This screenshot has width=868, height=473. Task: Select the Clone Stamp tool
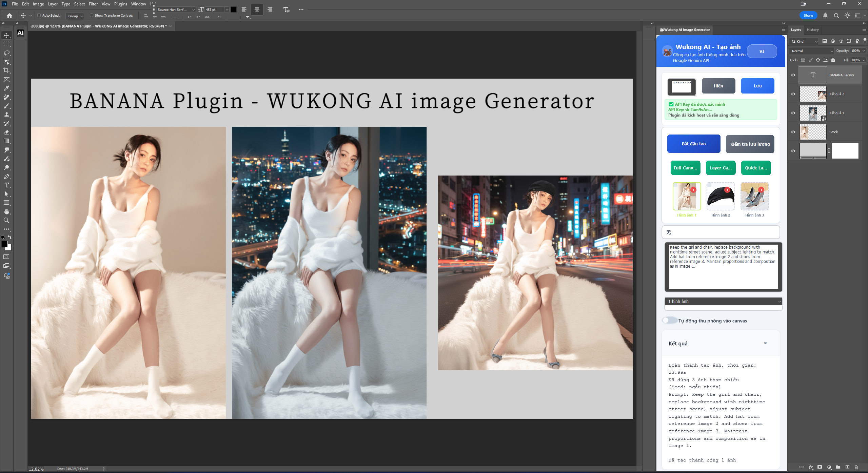pos(6,115)
